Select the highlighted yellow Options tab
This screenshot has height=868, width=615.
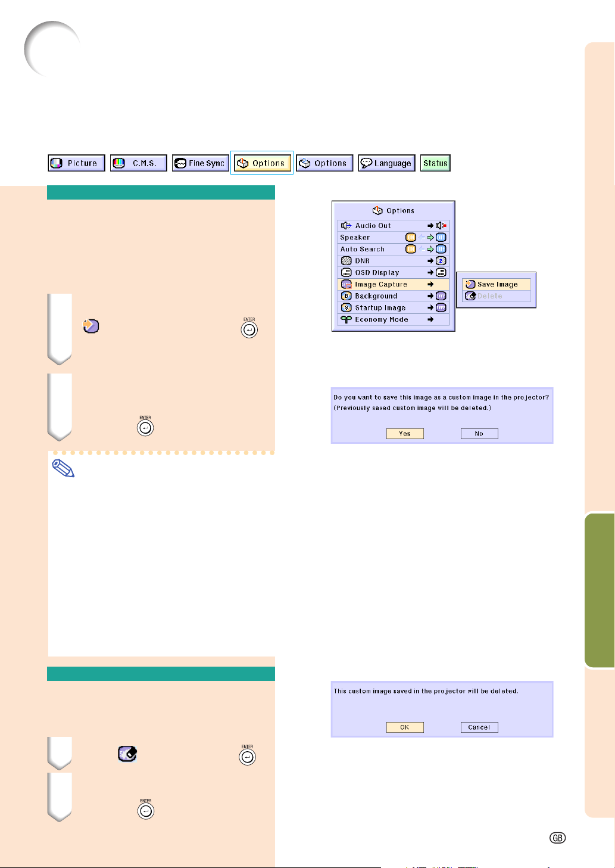pos(262,163)
